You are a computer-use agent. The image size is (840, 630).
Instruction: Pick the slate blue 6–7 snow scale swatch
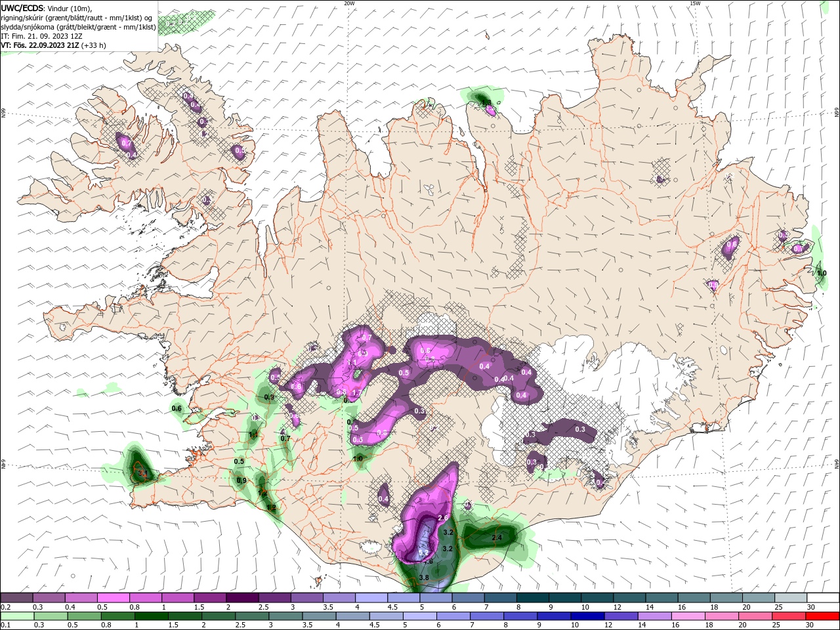[x=469, y=598]
